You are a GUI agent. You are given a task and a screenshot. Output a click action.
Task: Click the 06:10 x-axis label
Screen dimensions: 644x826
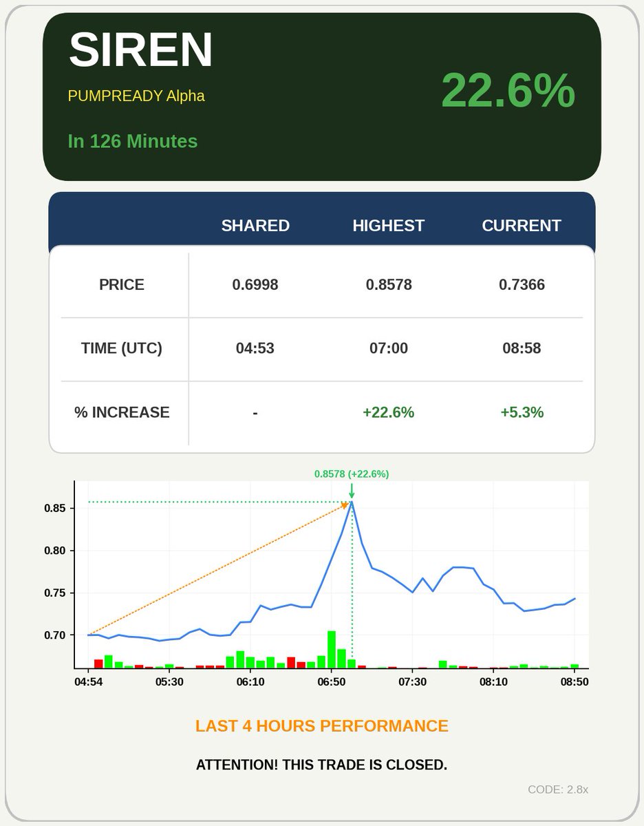click(250, 681)
